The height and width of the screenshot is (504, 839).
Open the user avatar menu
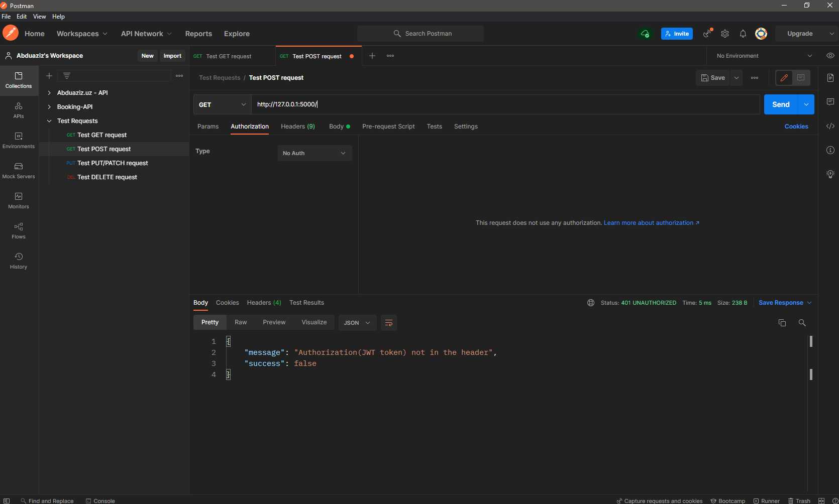pyautogui.click(x=761, y=34)
